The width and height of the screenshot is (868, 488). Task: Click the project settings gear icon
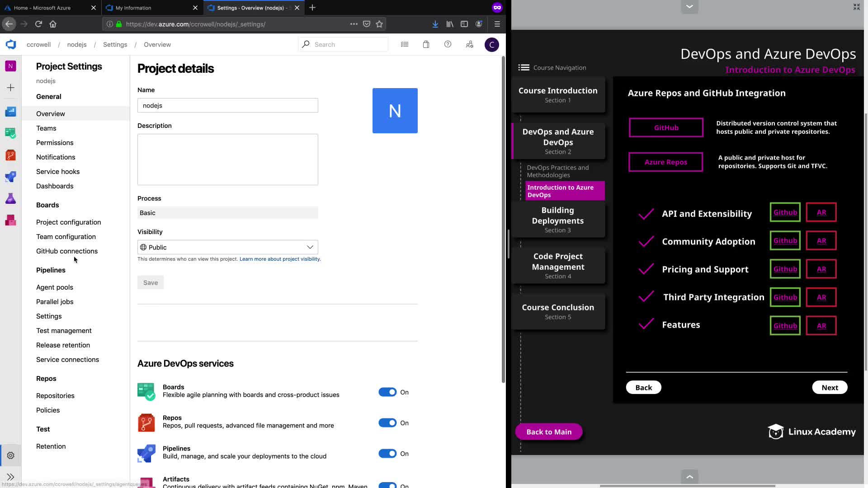(10, 455)
